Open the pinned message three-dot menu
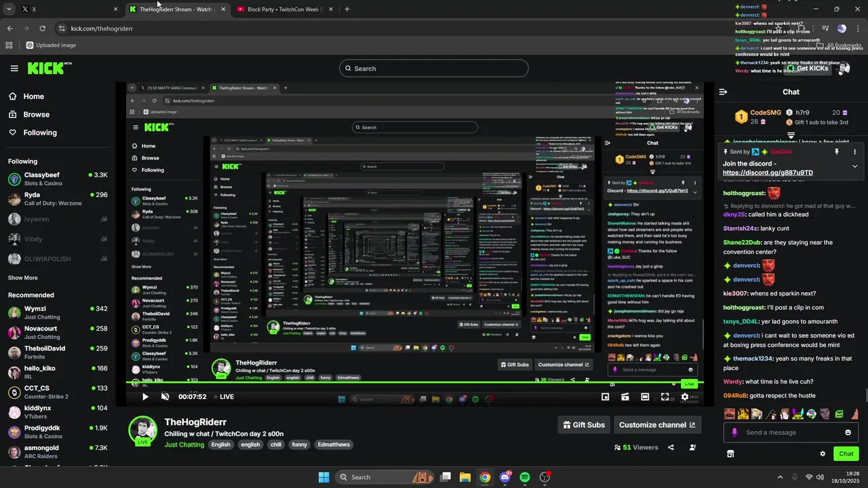This screenshot has height=488, width=868. point(854,152)
